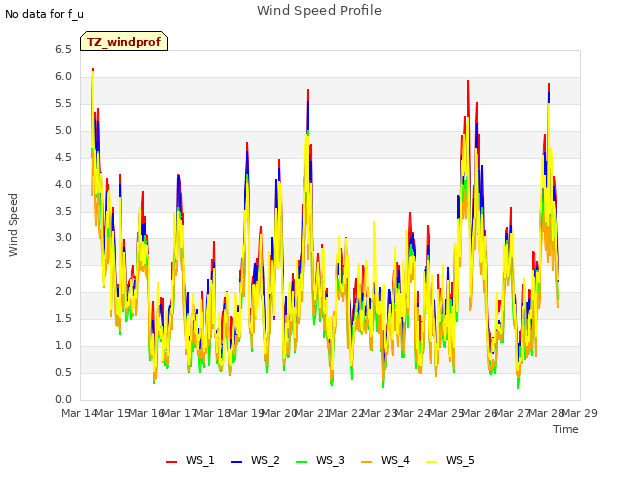Click the Mar 25 x-axis tick label
The height and width of the screenshot is (480, 640).
(x=446, y=413)
